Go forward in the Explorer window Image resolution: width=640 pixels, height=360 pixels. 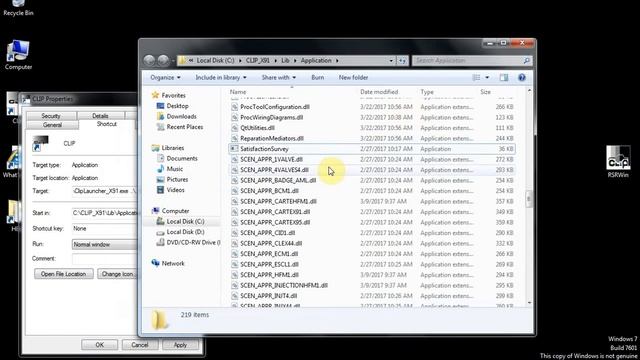163,60
